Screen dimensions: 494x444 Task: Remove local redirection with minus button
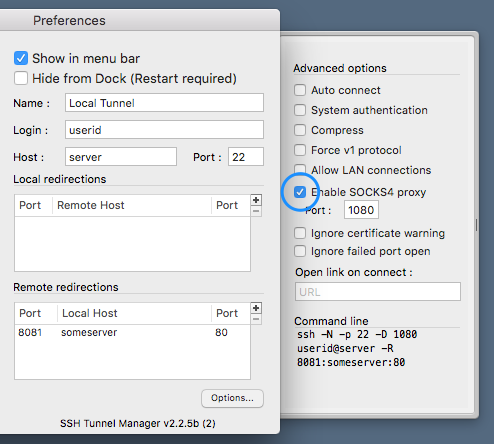click(256, 211)
